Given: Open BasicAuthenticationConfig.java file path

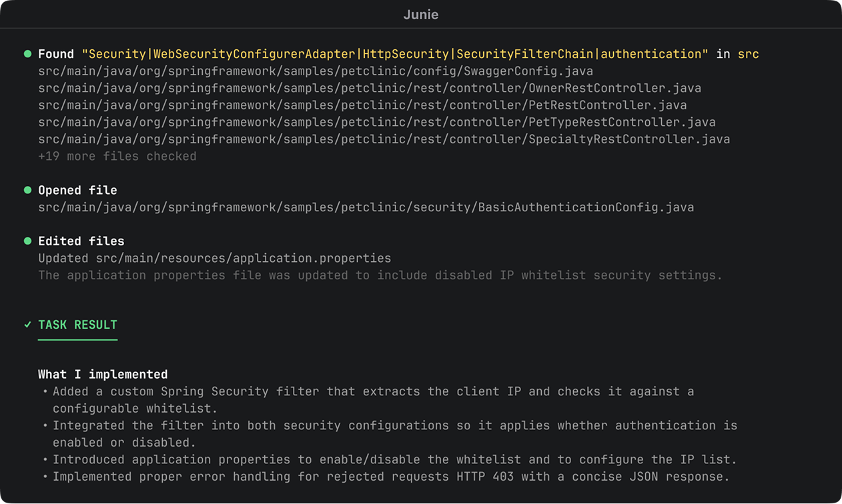Looking at the screenshot, I should point(366,207).
